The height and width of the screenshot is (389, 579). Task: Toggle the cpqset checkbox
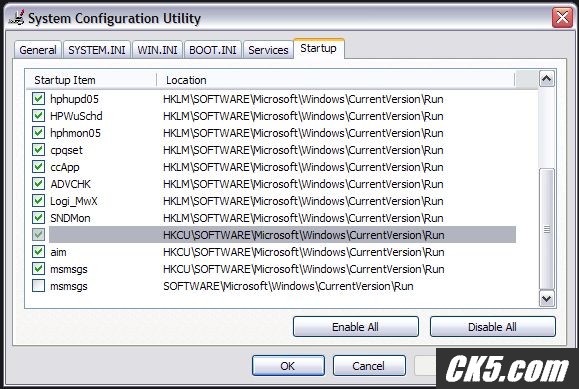(x=38, y=150)
